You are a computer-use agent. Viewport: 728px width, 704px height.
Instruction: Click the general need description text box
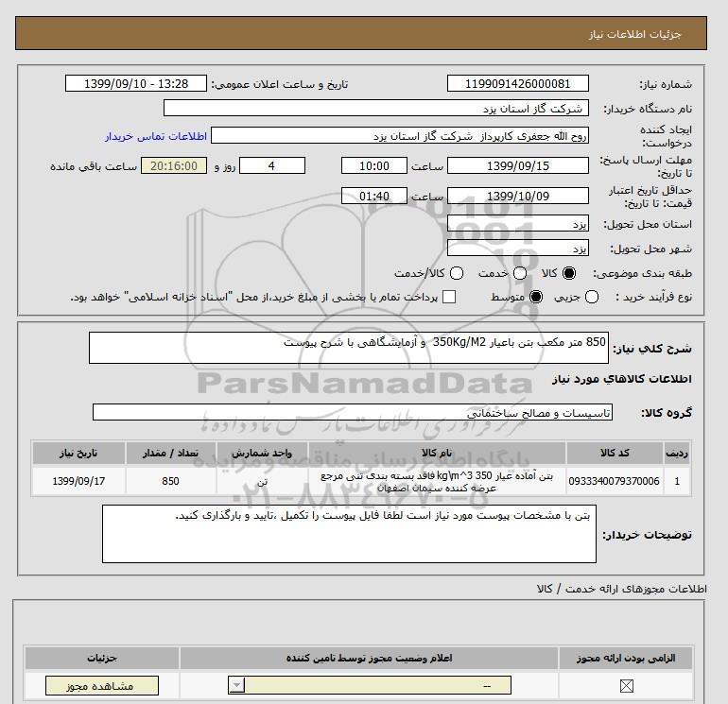(349, 348)
